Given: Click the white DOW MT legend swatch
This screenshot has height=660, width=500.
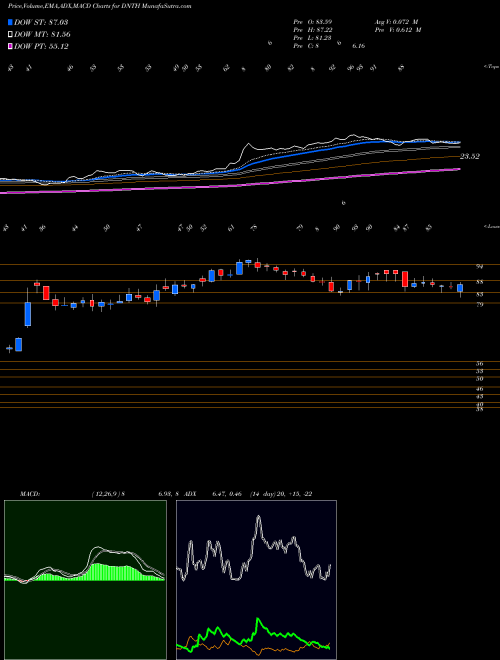Looking at the screenshot, I should pos(11,35).
